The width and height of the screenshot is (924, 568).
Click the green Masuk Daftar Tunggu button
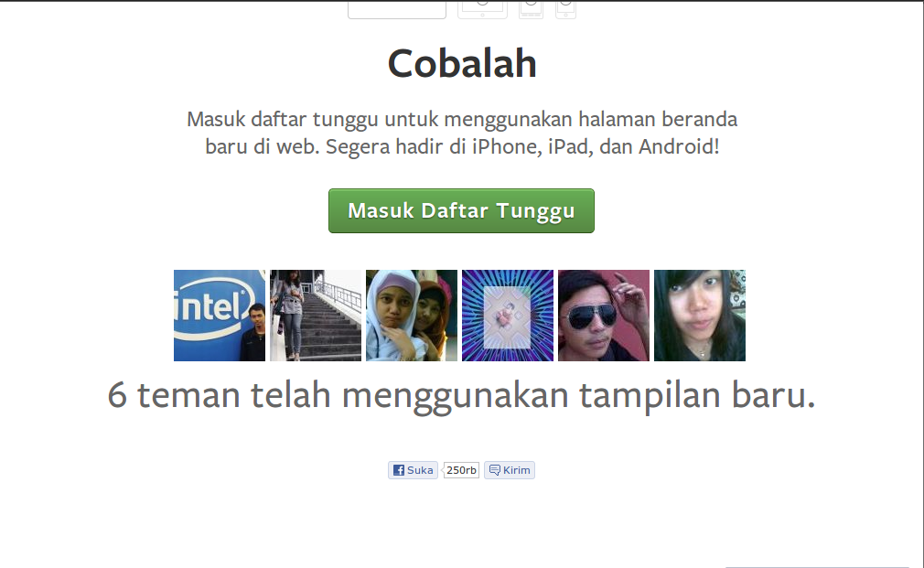click(461, 210)
